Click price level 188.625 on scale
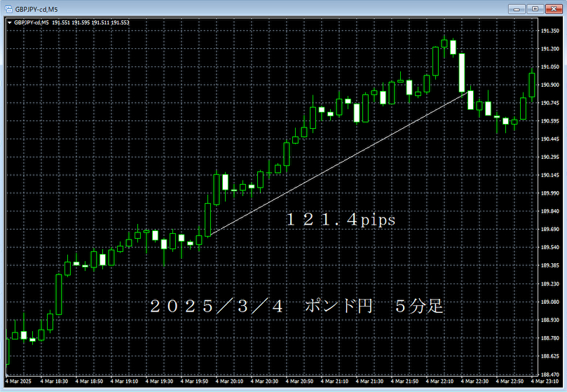 tap(550, 356)
